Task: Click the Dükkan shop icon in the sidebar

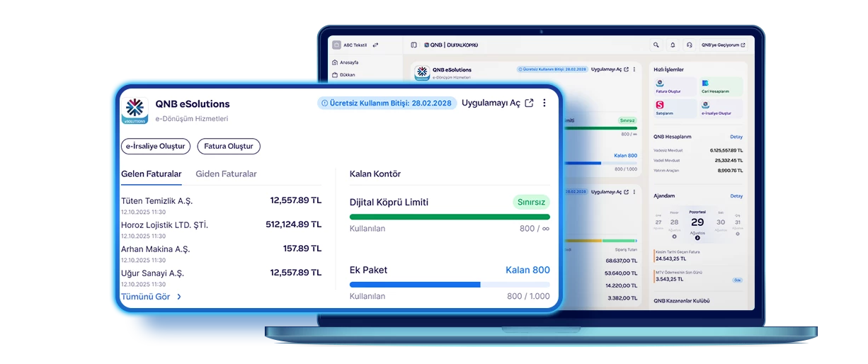Action: [x=335, y=74]
